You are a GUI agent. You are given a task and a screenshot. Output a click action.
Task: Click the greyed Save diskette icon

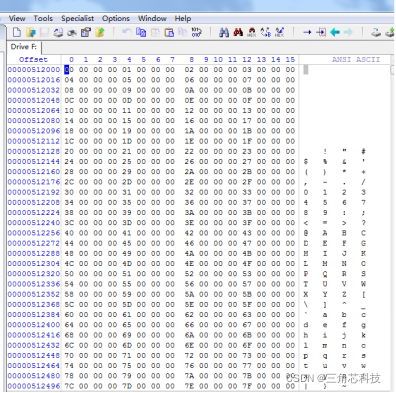(x=44, y=32)
